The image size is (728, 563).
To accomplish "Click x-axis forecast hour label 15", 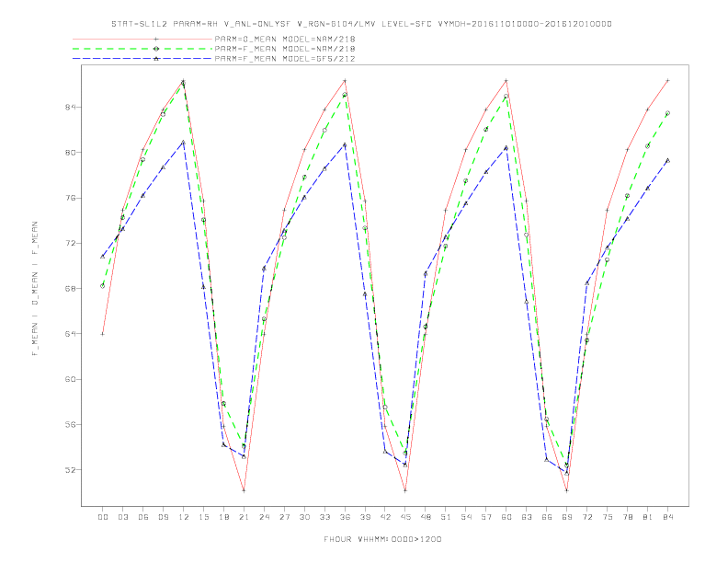I will click(203, 517).
